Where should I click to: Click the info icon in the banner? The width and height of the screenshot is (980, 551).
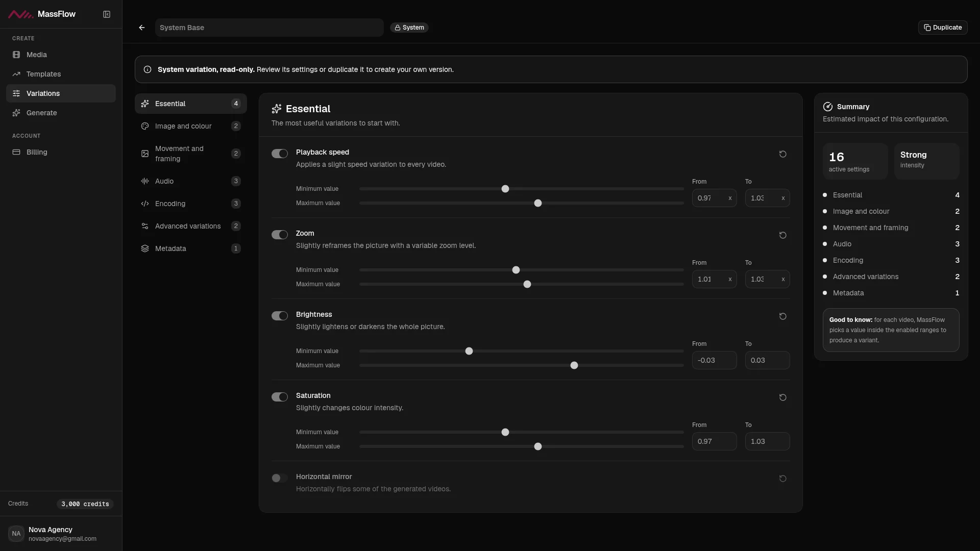coord(148,69)
